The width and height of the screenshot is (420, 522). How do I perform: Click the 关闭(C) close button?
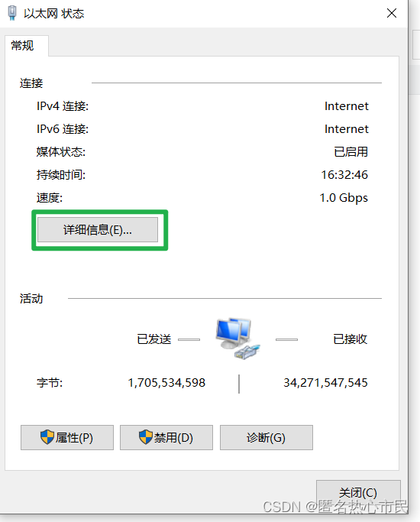[x=358, y=493]
